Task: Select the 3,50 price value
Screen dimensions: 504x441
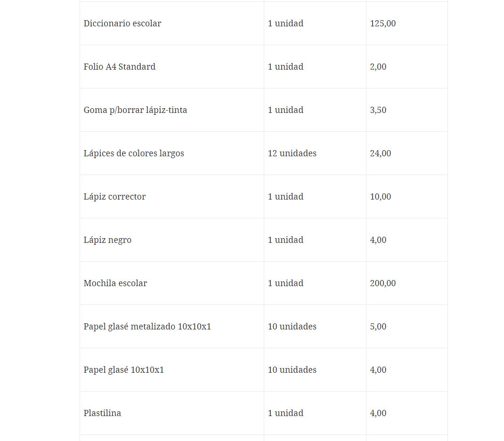Action: pyautogui.click(x=378, y=110)
